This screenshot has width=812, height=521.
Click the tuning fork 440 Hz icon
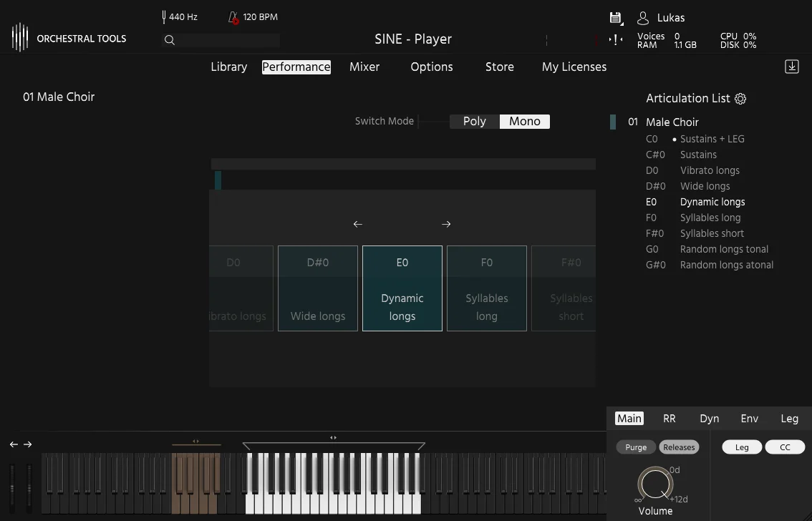point(164,17)
